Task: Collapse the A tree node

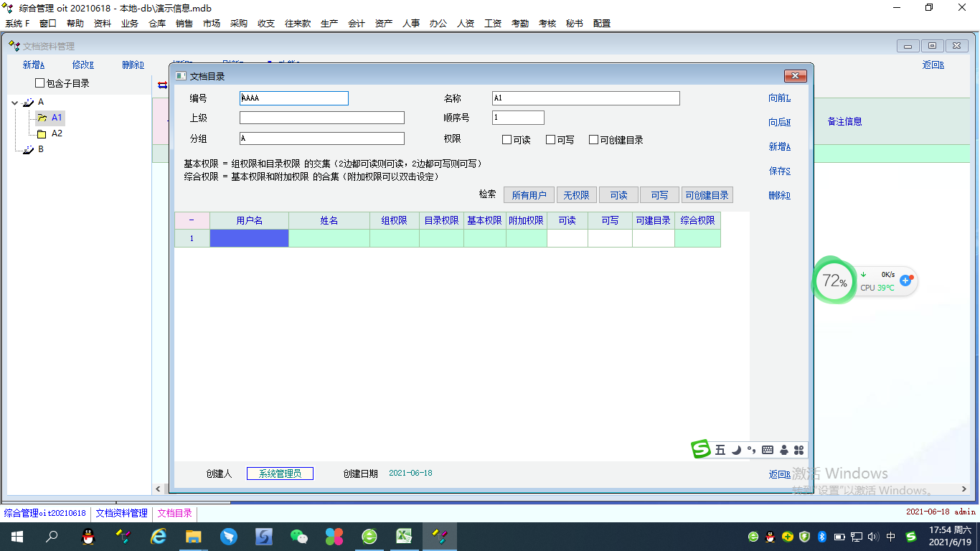Action: click(x=15, y=103)
